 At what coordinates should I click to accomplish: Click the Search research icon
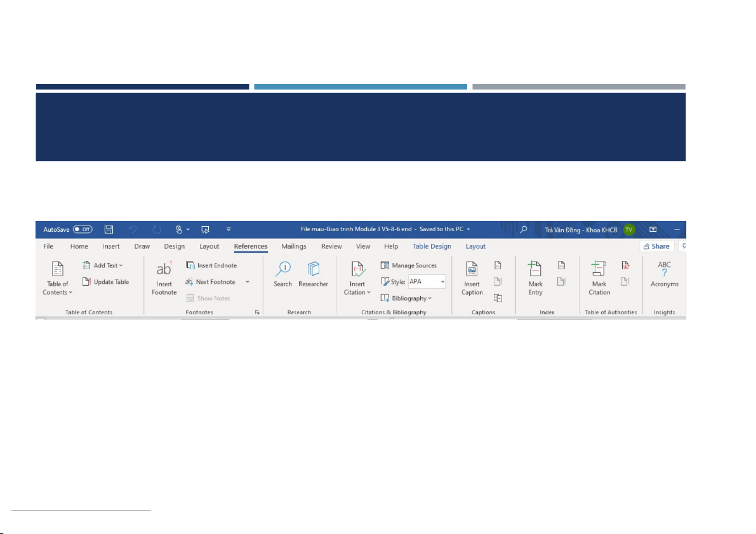pos(283,274)
